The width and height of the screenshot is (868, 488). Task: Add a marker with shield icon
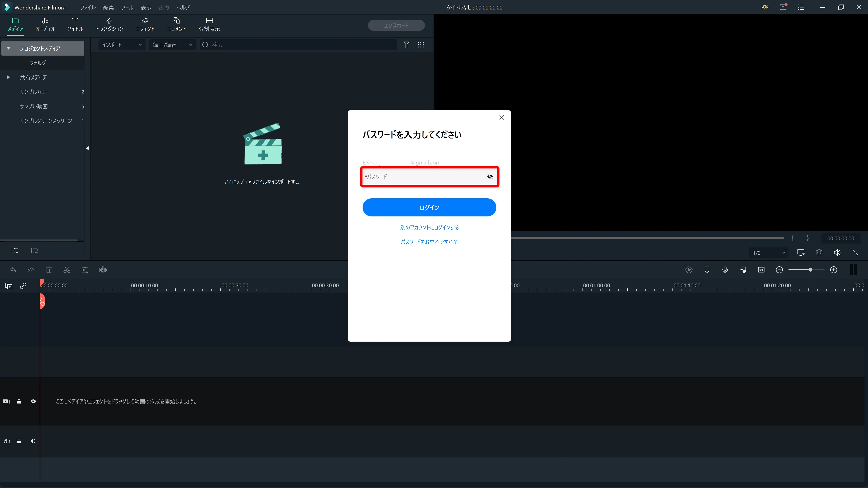point(707,270)
